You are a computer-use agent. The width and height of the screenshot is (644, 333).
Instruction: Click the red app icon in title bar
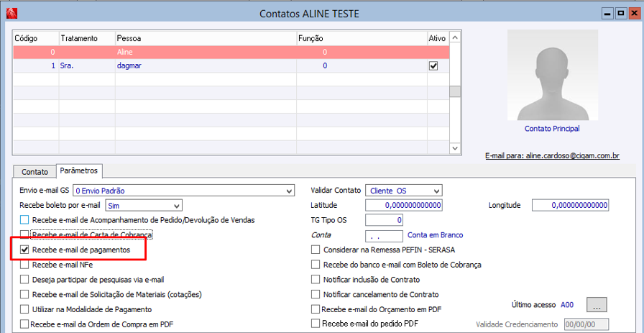[11, 12]
